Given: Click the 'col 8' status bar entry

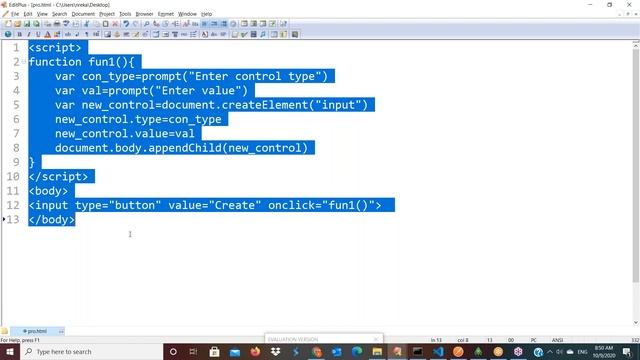Looking at the screenshot, I should tap(463, 340).
